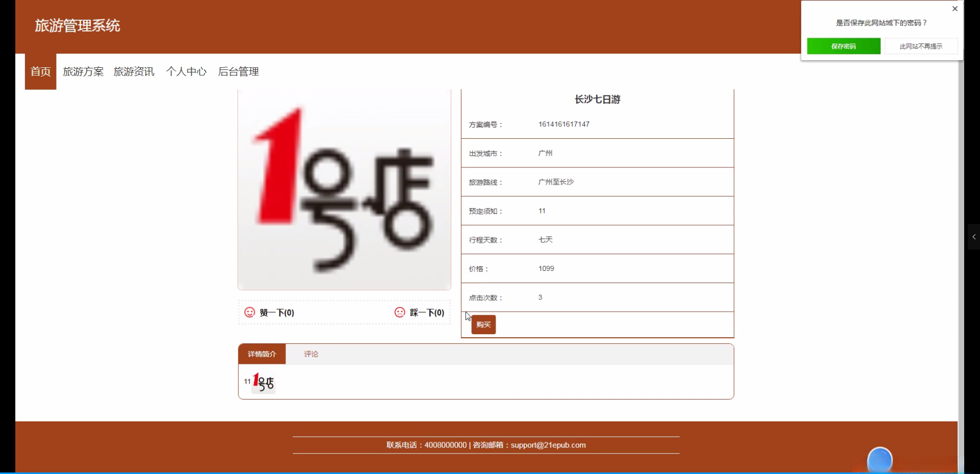Viewport: 980px width, 474px height.
Task: Click the 点击次数 label
Action: (485, 297)
